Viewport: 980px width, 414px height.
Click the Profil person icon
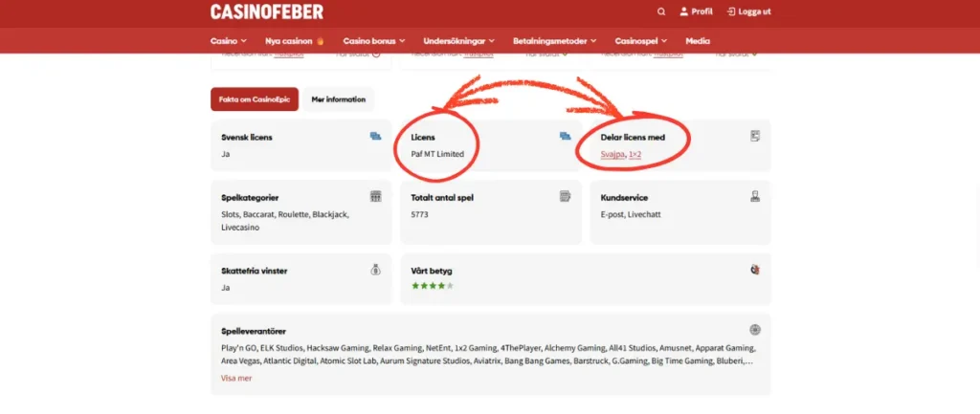tap(683, 11)
